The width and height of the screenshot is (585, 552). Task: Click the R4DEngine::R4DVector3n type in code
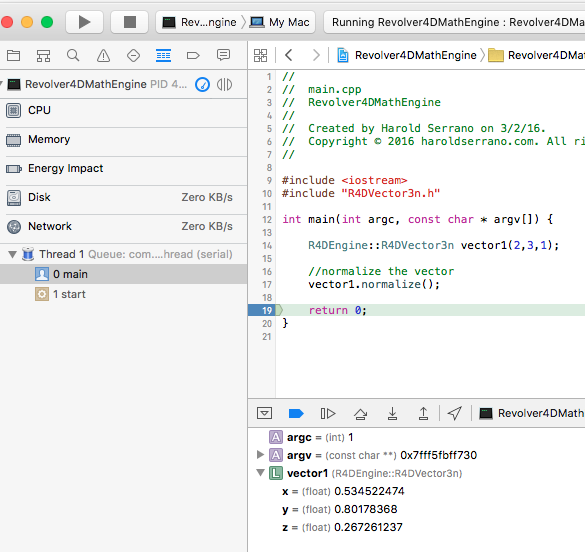coord(381,245)
